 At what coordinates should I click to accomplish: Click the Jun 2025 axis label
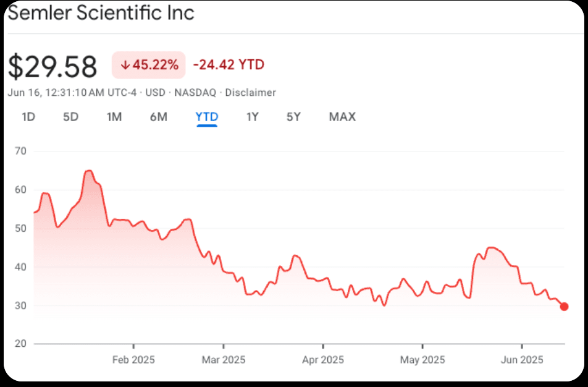[x=522, y=360]
